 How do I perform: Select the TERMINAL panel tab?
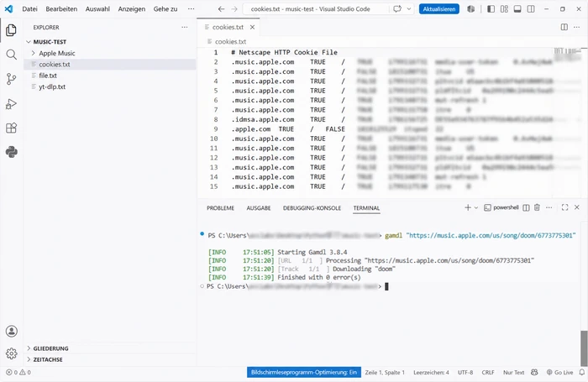click(366, 208)
